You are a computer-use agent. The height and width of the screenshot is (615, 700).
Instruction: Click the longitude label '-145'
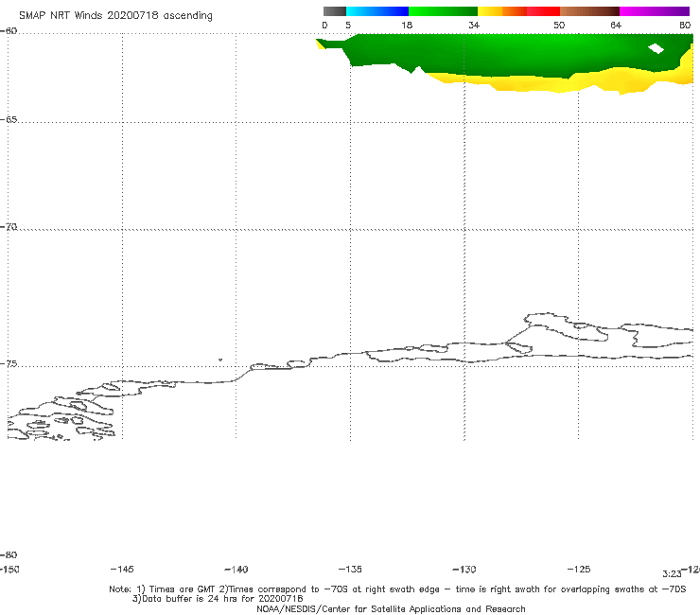[x=122, y=570]
